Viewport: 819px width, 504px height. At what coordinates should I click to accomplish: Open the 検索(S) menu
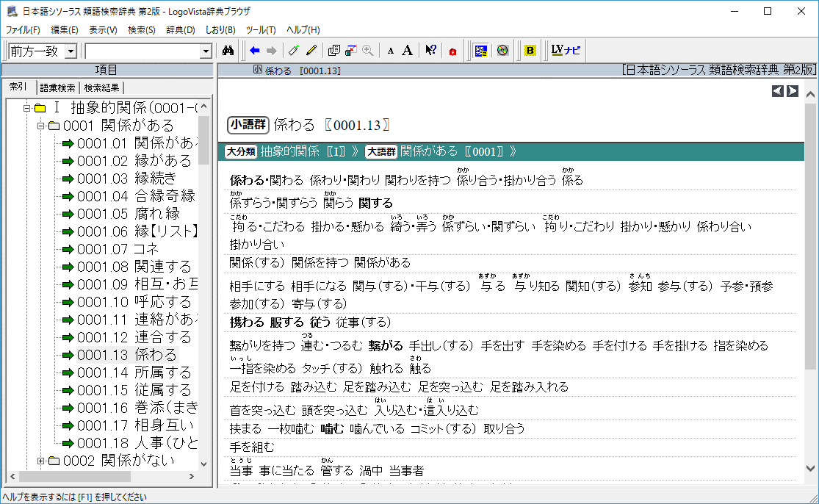141,30
